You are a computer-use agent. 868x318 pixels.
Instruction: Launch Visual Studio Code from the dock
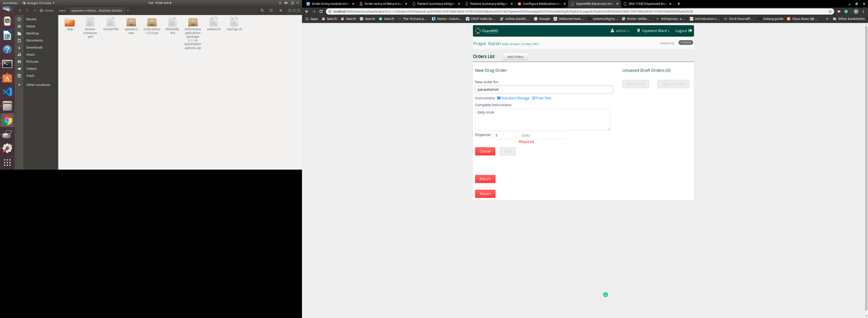coord(7,92)
